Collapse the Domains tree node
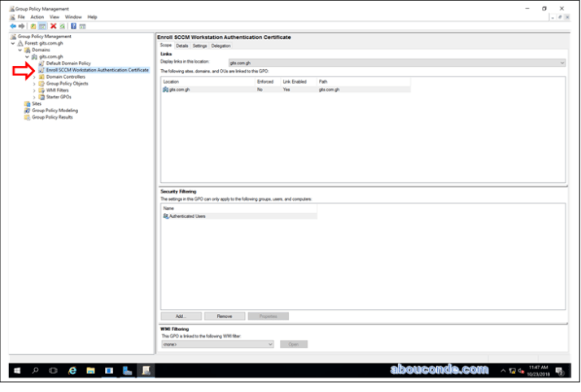 click(x=20, y=50)
